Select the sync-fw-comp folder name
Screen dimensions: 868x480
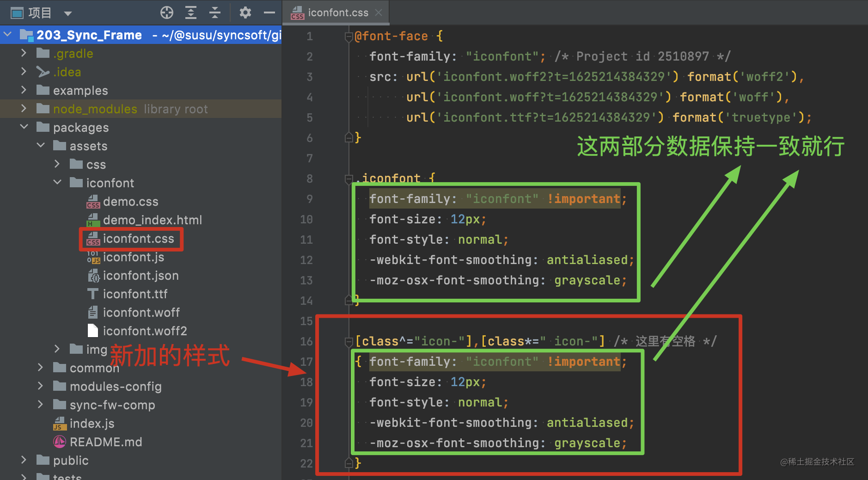(x=112, y=405)
